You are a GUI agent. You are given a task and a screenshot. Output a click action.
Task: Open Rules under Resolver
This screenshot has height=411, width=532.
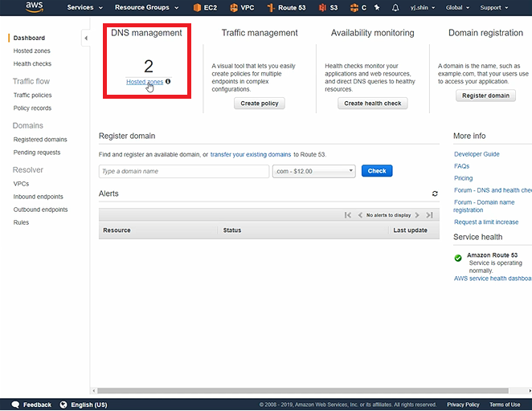[x=21, y=222]
